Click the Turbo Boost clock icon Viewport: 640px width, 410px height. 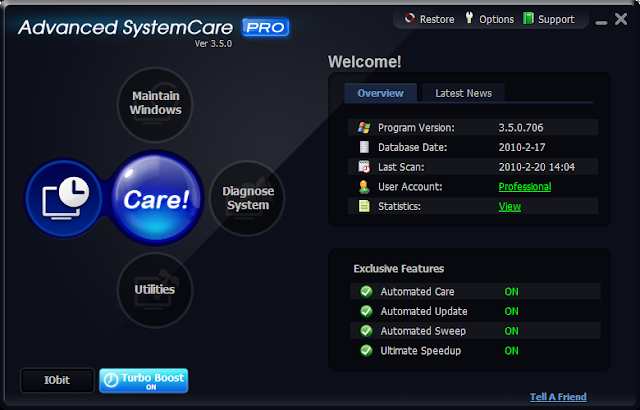111,380
